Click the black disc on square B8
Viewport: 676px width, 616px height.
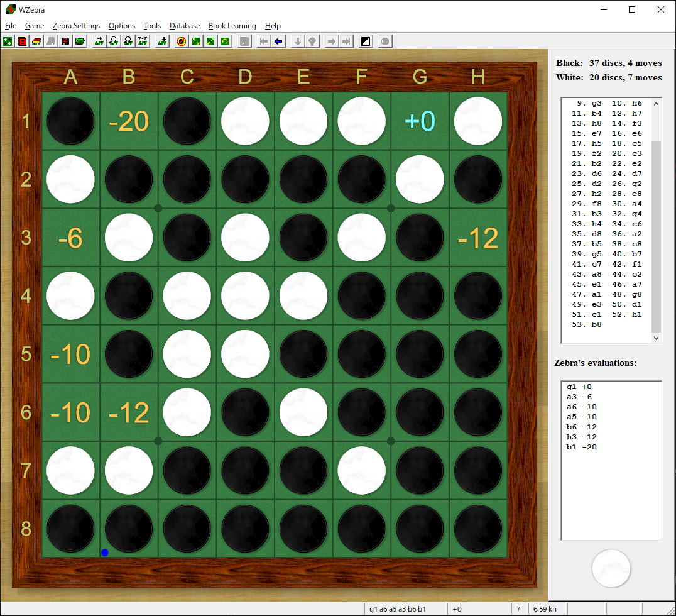pos(129,529)
